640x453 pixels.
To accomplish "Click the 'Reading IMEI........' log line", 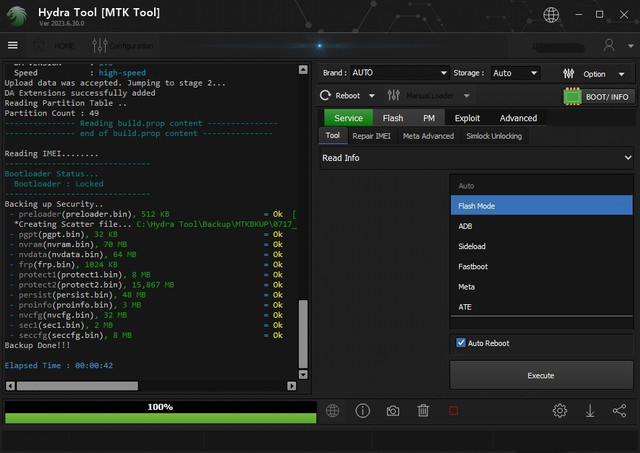I will pos(51,153).
